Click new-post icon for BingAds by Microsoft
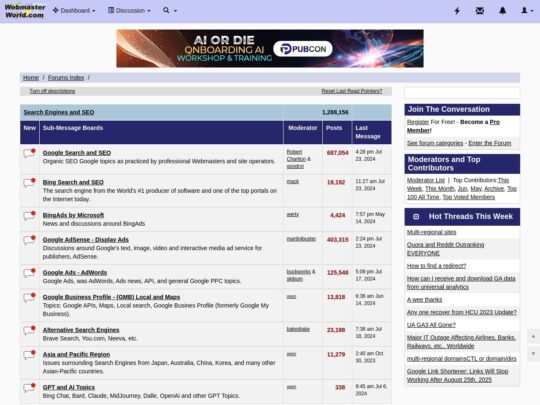The width and height of the screenshot is (540, 405). 30,216
